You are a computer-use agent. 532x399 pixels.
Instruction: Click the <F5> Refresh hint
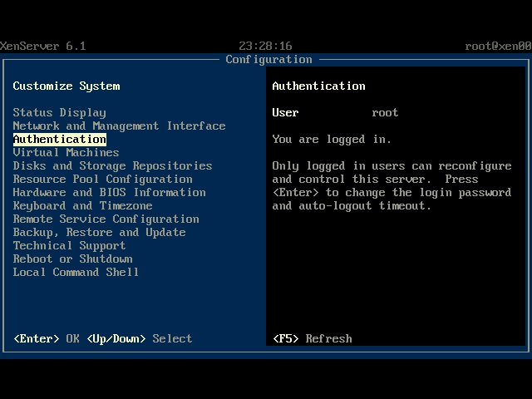[x=313, y=338]
